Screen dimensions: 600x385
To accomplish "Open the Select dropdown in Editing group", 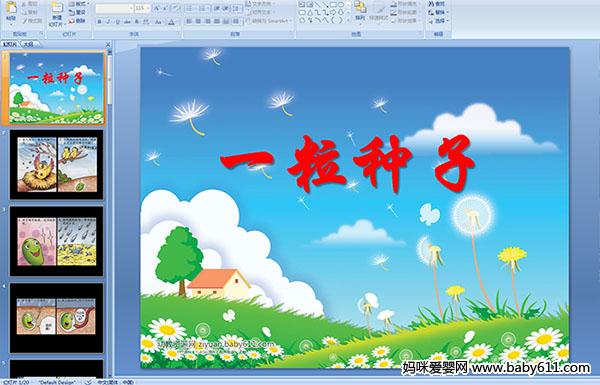I will [438, 21].
